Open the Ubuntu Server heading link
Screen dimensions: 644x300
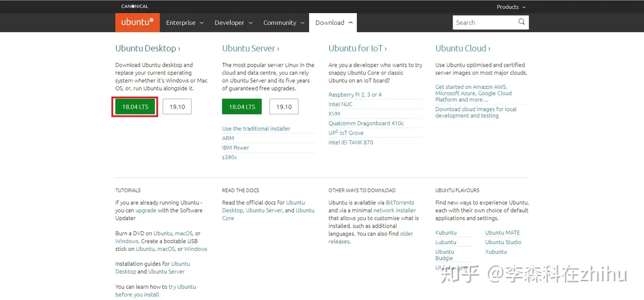(x=250, y=48)
